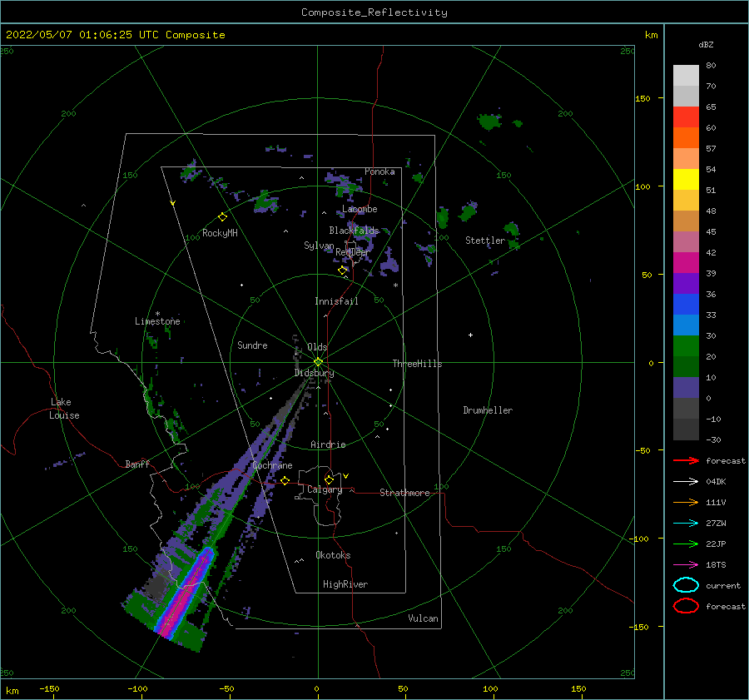
Task: Click the ThreeHills town label
Action: tap(417, 364)
